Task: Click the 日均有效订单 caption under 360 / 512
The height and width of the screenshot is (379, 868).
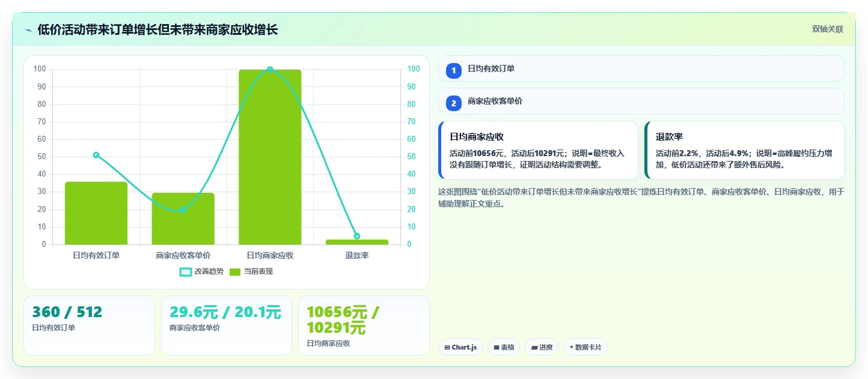Action: pyautogui.click(x=53, y=328)
